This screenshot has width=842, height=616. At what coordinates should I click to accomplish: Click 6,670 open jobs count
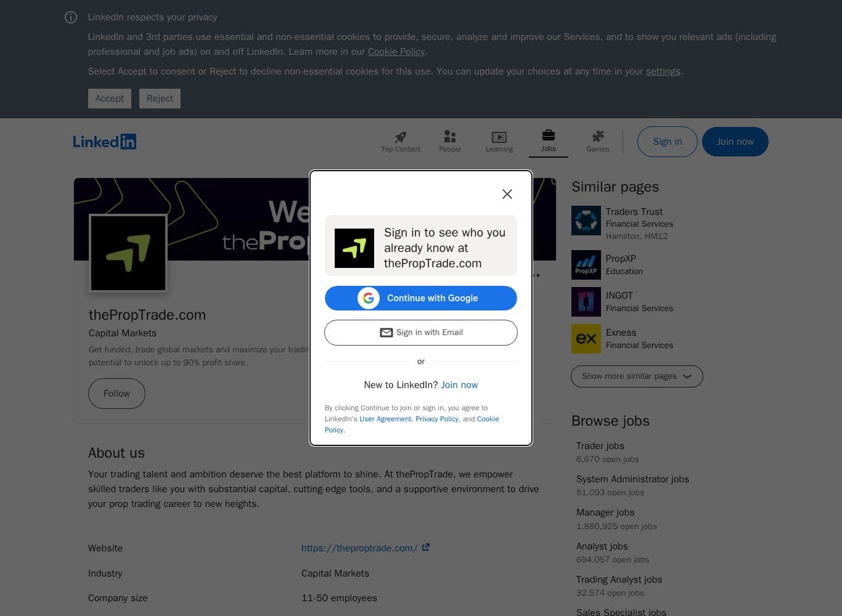pos(607,460)
